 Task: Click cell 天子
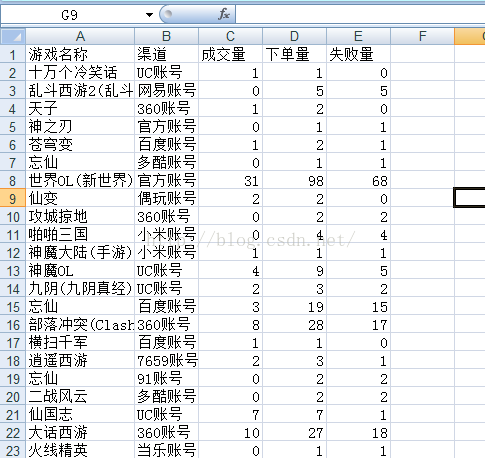click(80, 108)
